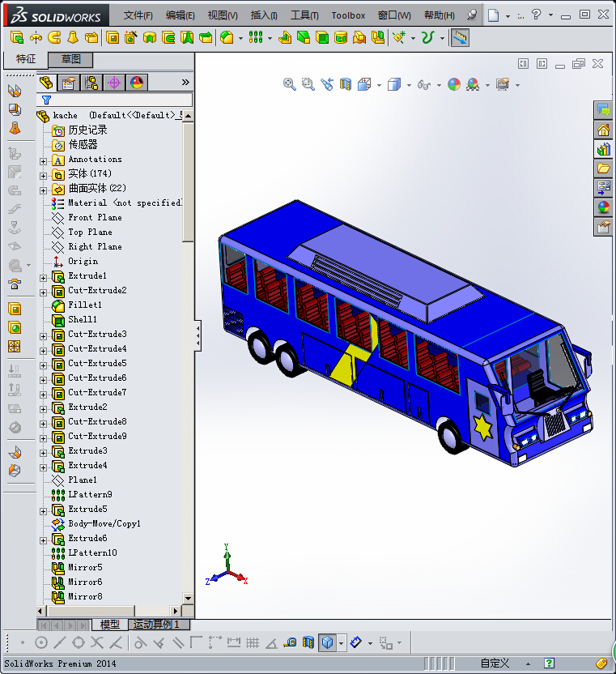Click the 自定义 status bar button
This screenshot has height=674, width=616.
(x=495, y=663)
